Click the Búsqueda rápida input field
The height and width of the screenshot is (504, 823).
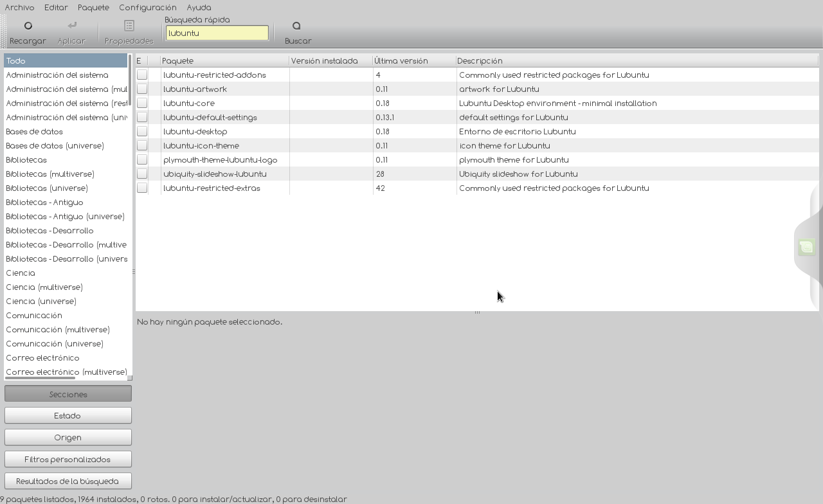(217, 33)
